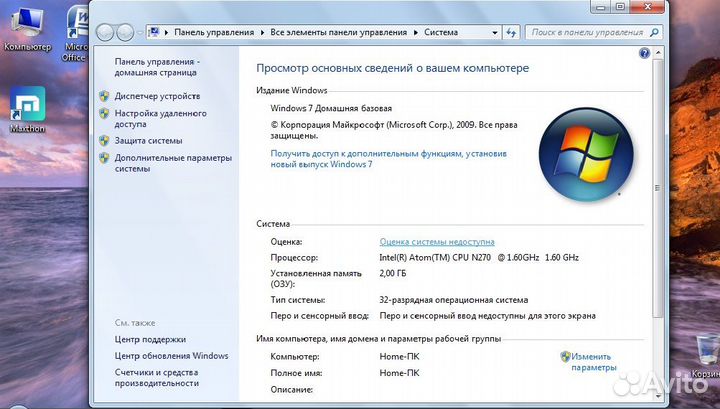This screenshot has width=720, height=409.
Task: Click Оценка системы недоступна link
Action: coord(437,241)
